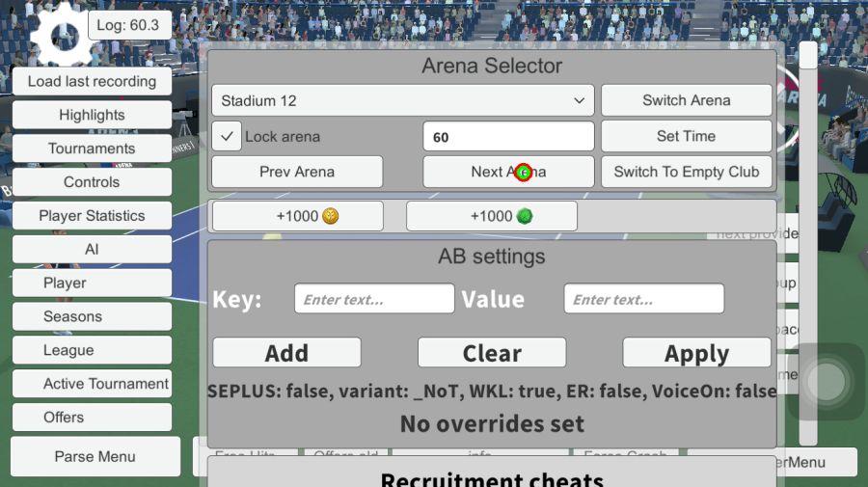Go to the Prev Arena
This screenshot has width=868, height=487.
pyautogui.click(x=296, y=172)
